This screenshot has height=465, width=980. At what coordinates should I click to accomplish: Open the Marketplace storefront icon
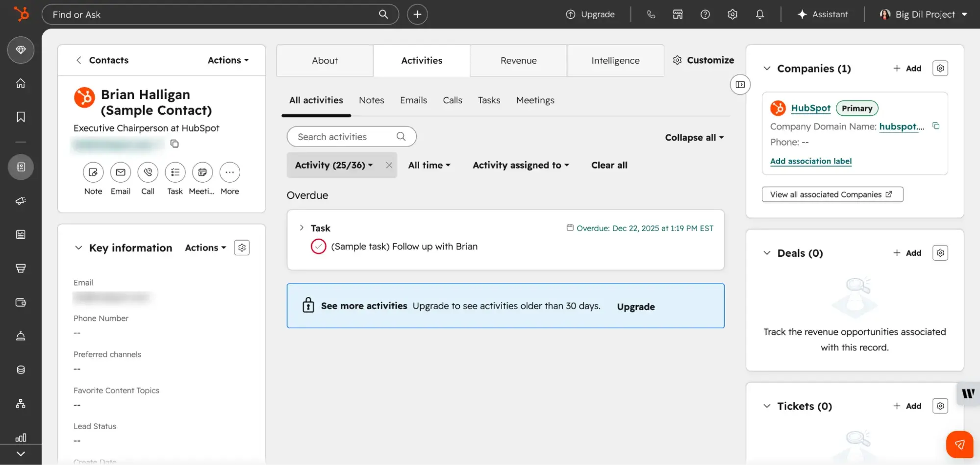point(678,14)
